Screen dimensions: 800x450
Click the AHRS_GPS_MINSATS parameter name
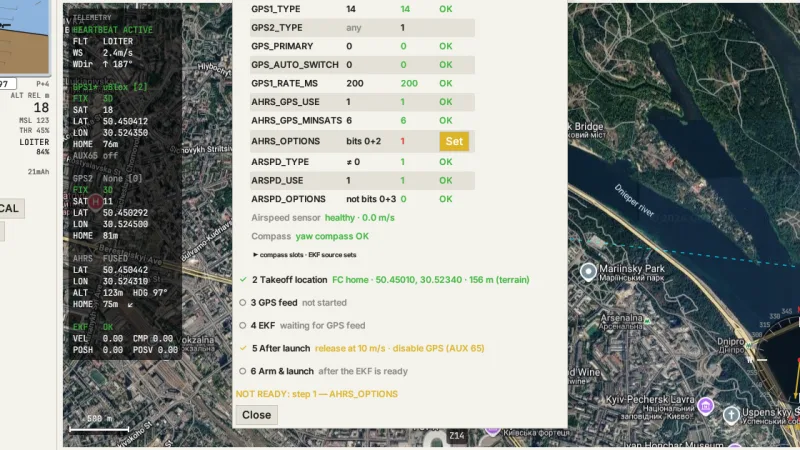pos(296,120)
